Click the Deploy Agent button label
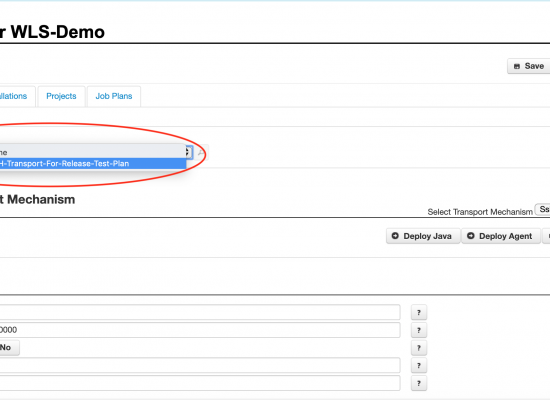 click(x=505, y=236)
